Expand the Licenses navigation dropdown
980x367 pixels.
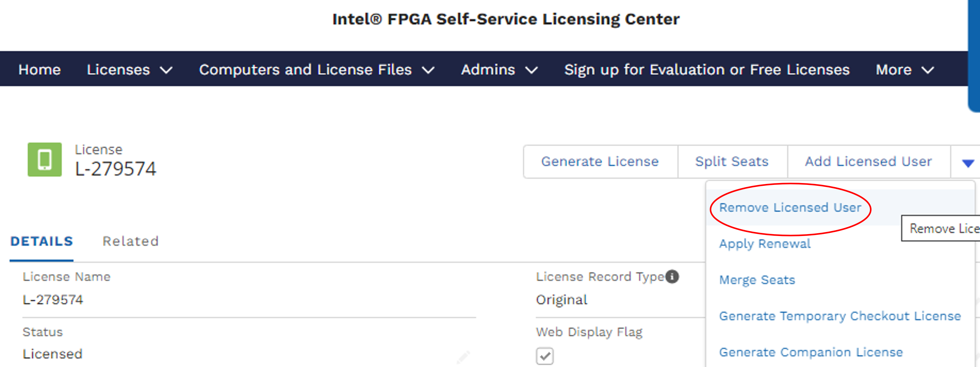coord(129,70)
